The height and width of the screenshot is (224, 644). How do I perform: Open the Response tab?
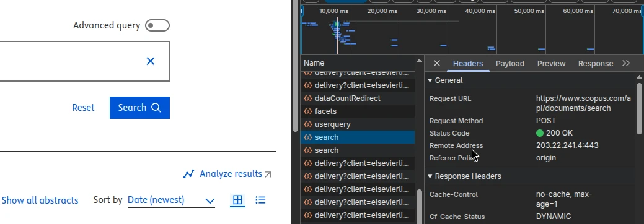[596, 64]
